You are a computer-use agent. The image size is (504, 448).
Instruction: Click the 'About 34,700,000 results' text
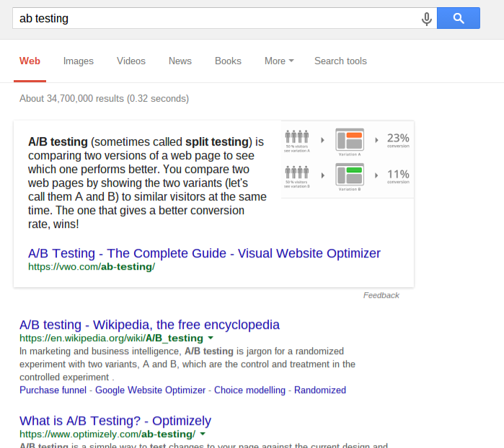[104, 98]
